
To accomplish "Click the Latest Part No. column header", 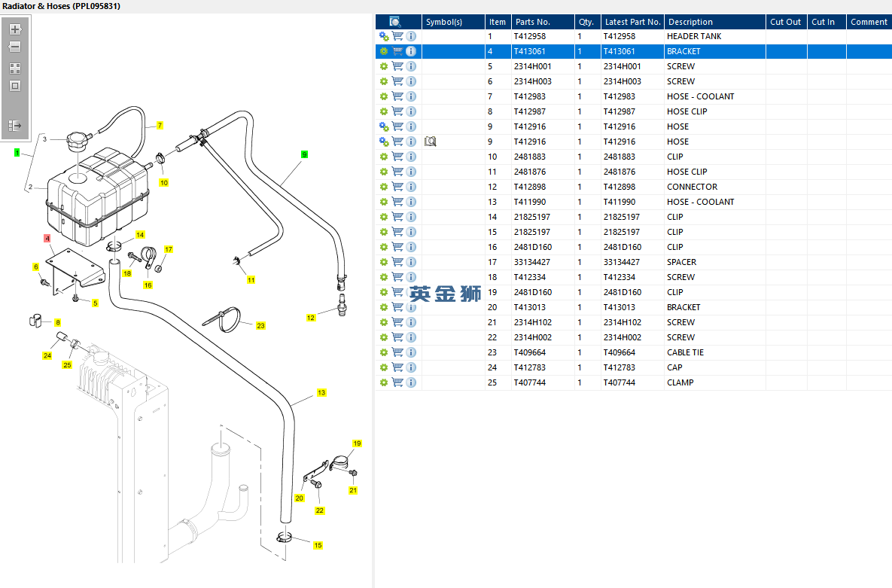I will point(632,22).
